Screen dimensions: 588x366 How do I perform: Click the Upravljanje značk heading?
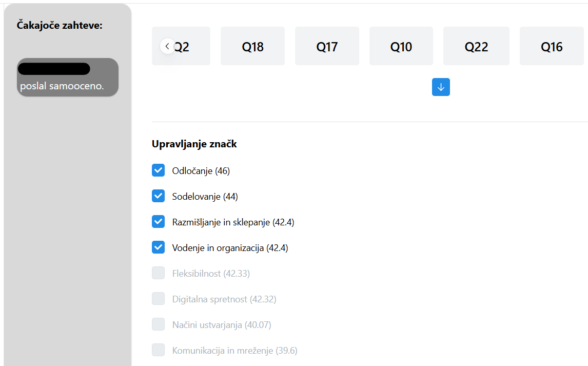[x=194, y=144]
